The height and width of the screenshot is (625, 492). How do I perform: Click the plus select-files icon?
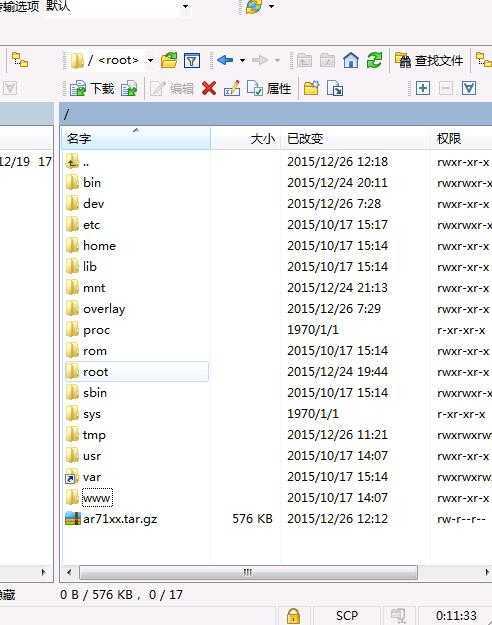click(423, 88)
